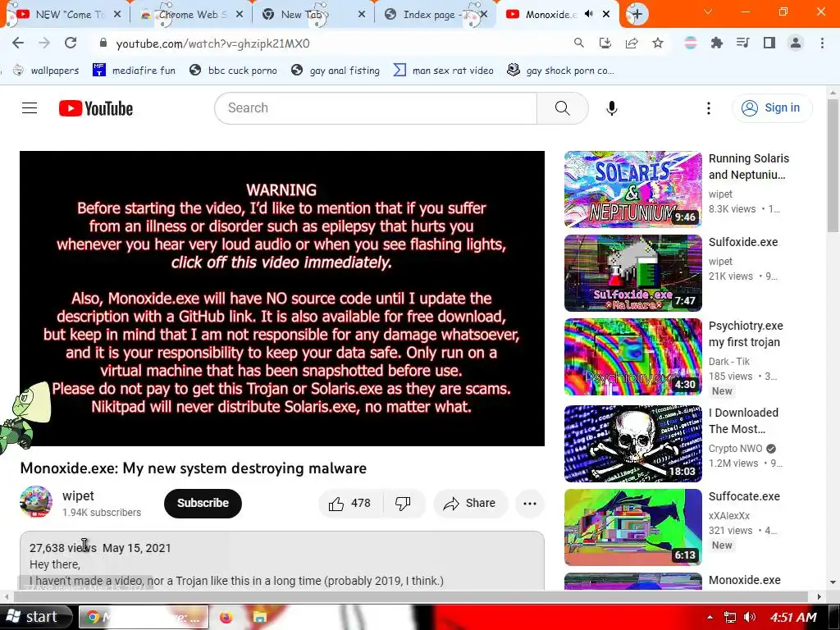840x630 pixels.
Task: Open the YouTube hamburger guide menu
Action: point(30,108)
